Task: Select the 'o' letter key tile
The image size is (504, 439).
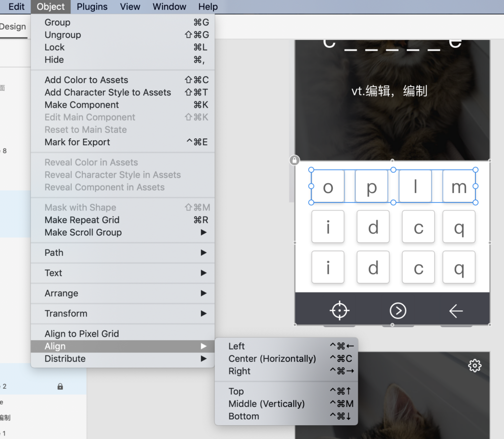Action: click(328, 187)
